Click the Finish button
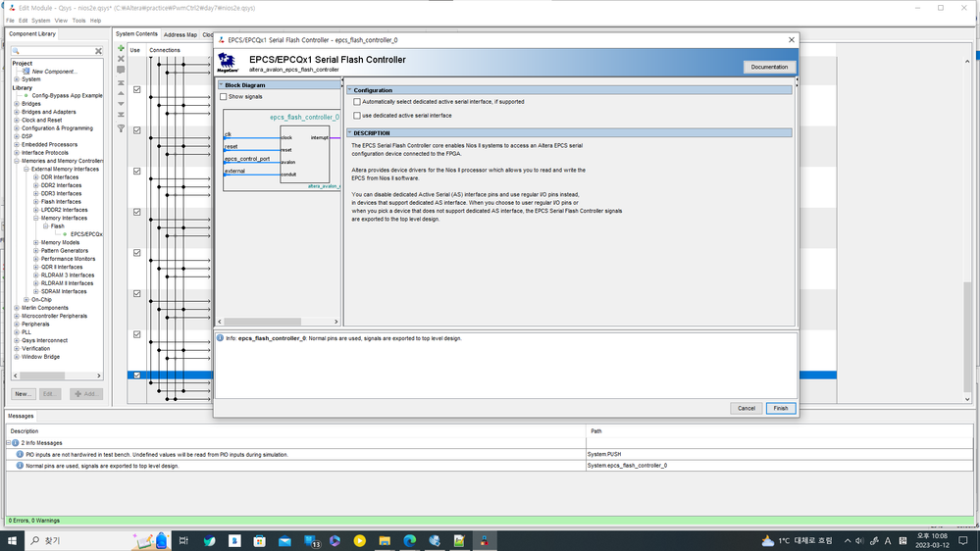 781,408
